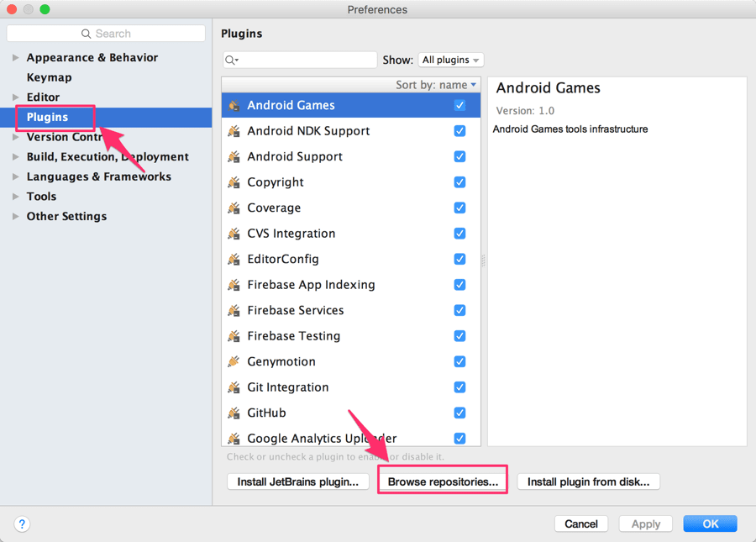Viewport: 756px width, 542px height.
Task: Click the Git Integration plugin icon
Action: tap(234, 387)
